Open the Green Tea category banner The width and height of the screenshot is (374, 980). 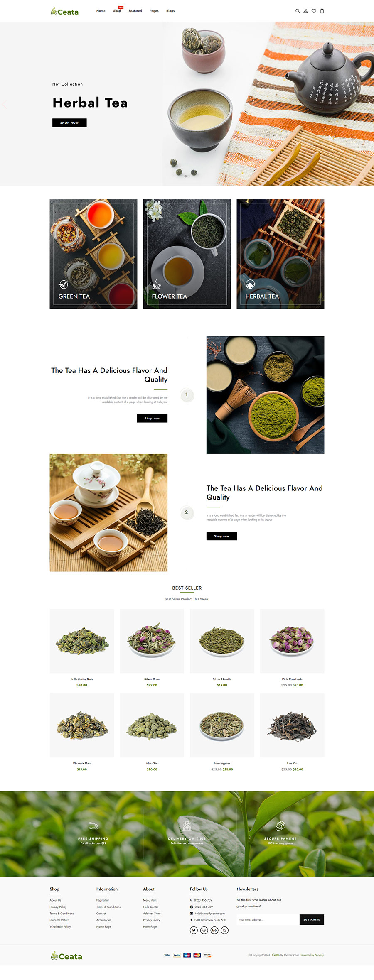93,254
